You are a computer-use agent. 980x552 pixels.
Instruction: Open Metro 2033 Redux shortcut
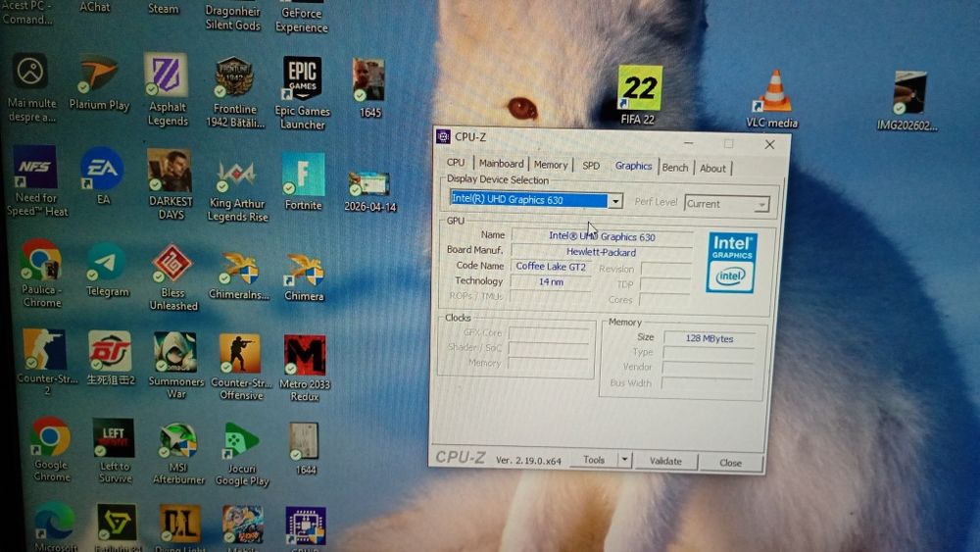pyautogui.click(x=305, y=368)
